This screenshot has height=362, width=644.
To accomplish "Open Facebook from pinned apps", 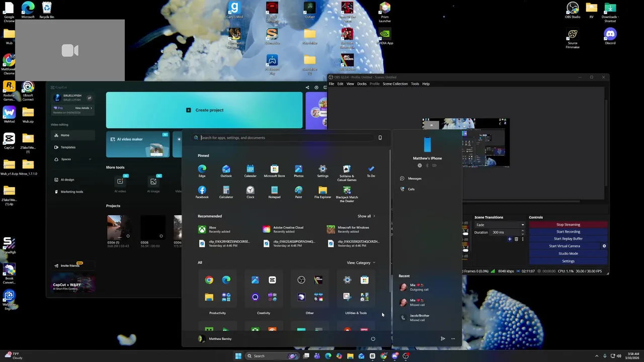I will (202, 192).
